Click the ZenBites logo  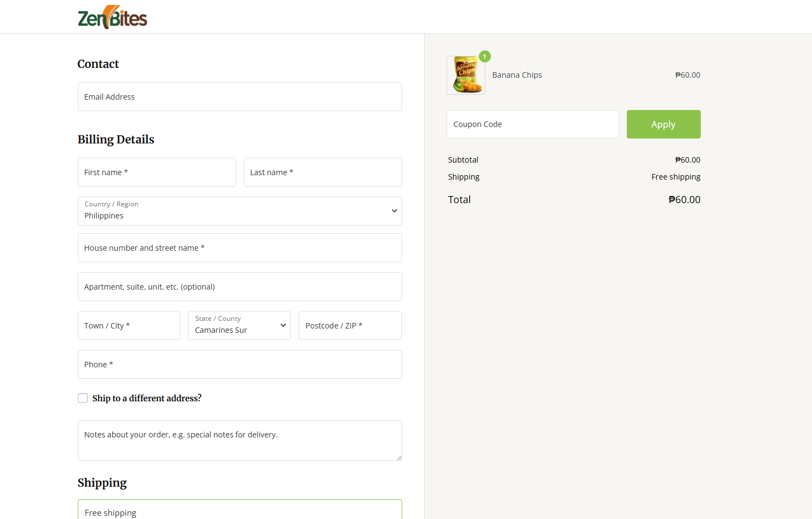112,16
